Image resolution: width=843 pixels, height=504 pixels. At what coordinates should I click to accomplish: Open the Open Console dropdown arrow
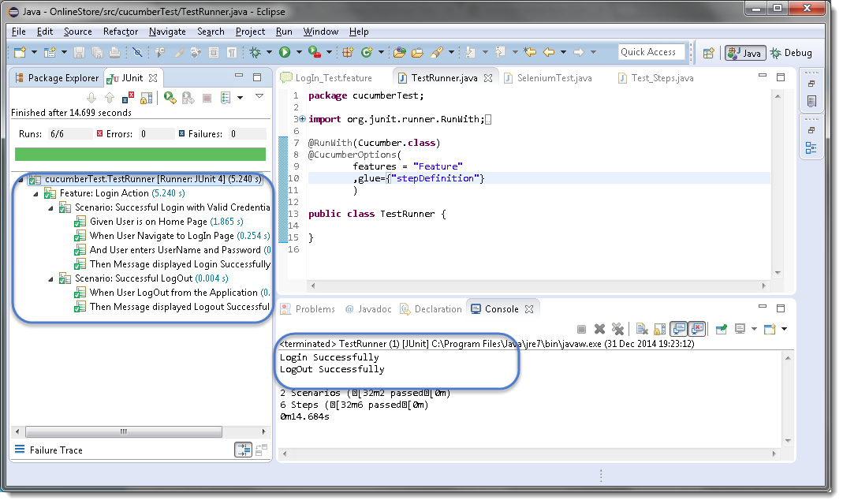point(785,329)
